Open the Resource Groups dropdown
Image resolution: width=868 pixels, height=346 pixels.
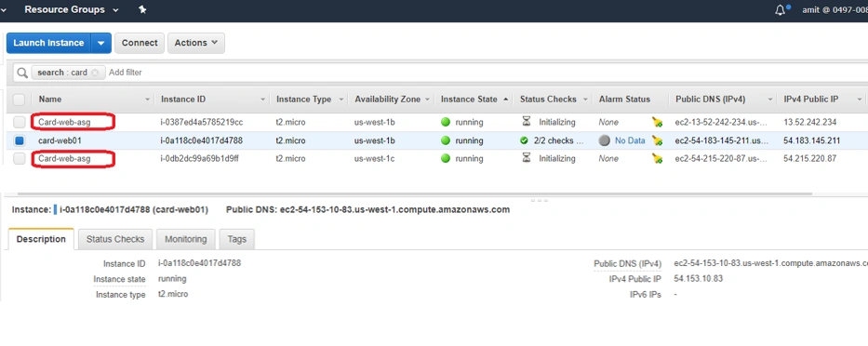(72, 9)
